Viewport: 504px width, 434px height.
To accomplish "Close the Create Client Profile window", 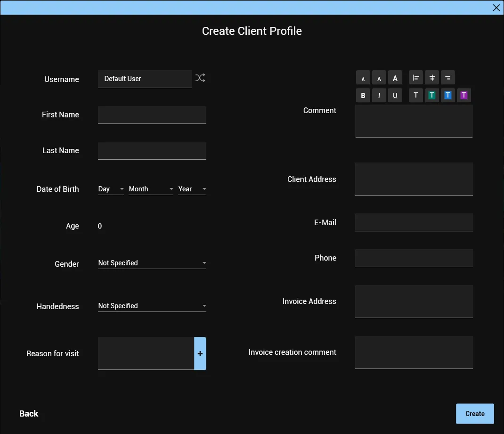I will pos(496,8).
